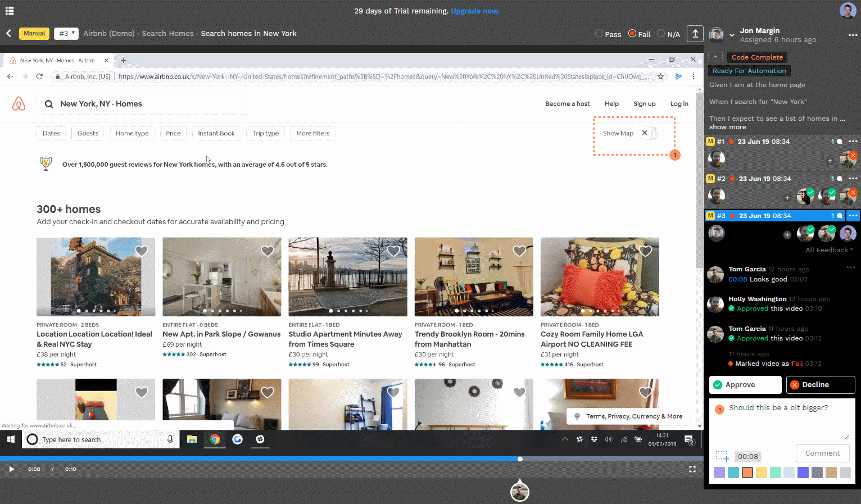Add a reviewer to run #3
This screenshot has width=861, height=504.
(787, 235)
